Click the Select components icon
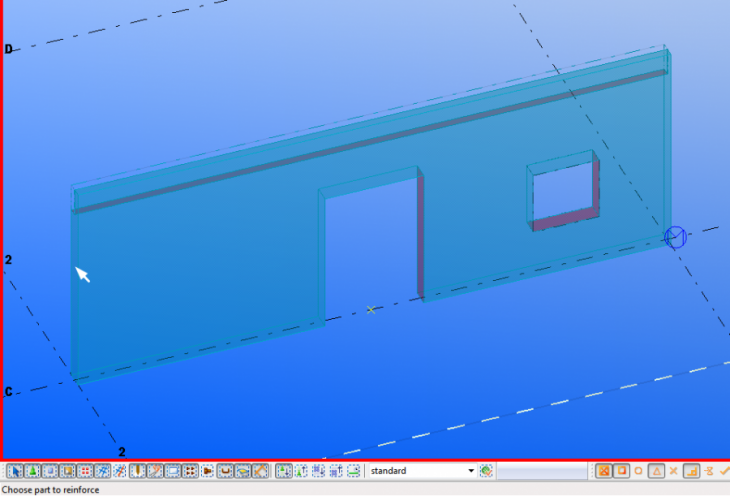The width and height of the screenshot is (730, 496). click(284, 471)
